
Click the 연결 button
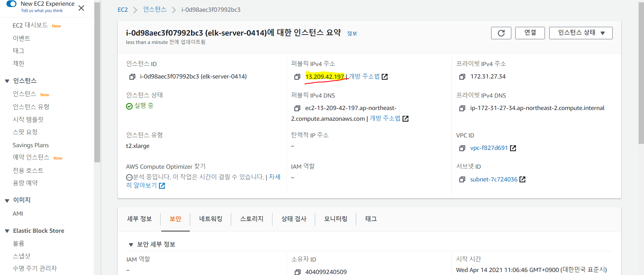coord(530,33)
